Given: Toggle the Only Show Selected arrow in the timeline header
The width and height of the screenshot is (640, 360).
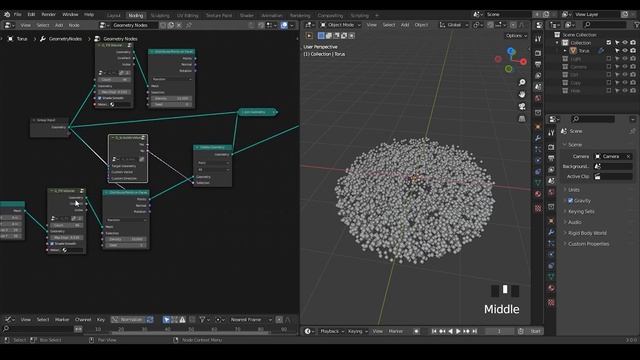Looking at the screenshot, I should (x=166, y=320).
